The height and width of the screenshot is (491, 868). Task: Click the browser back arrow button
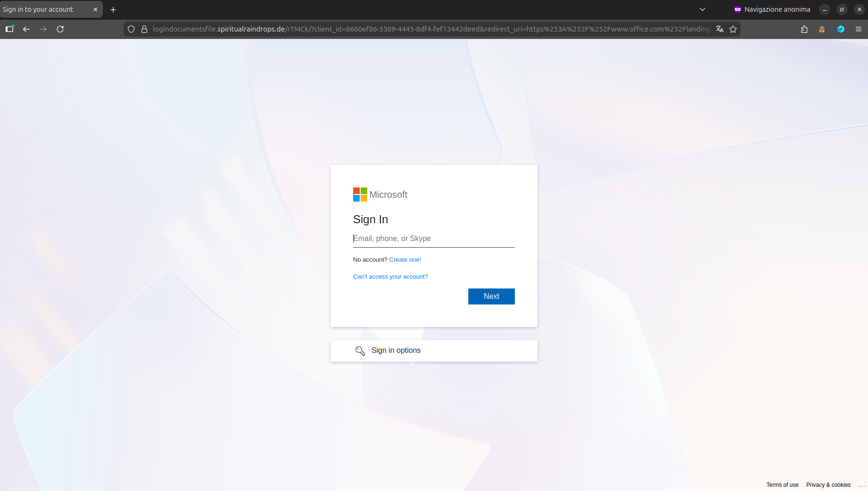tap(26, 29)
